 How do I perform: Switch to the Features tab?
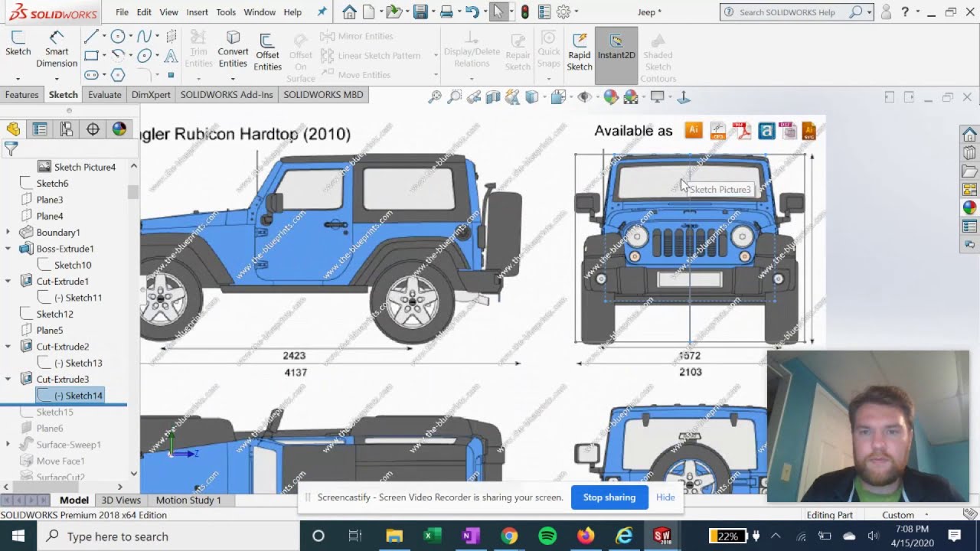pos(21,95)
